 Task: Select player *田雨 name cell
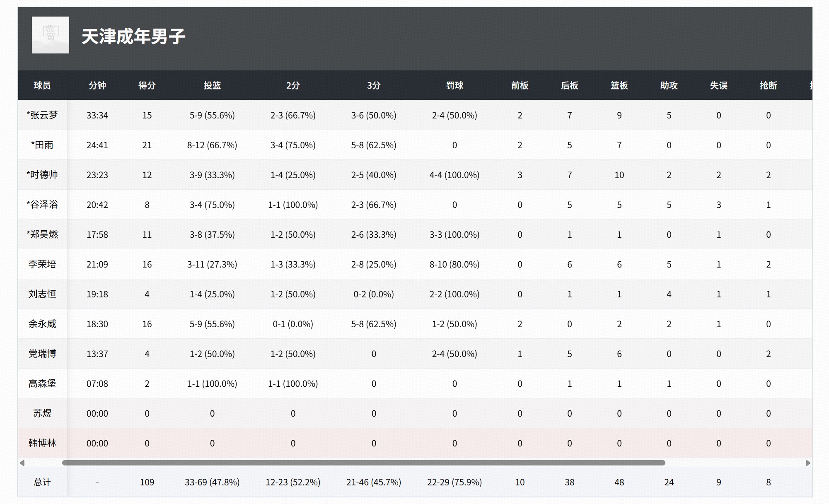pos(42,145)
